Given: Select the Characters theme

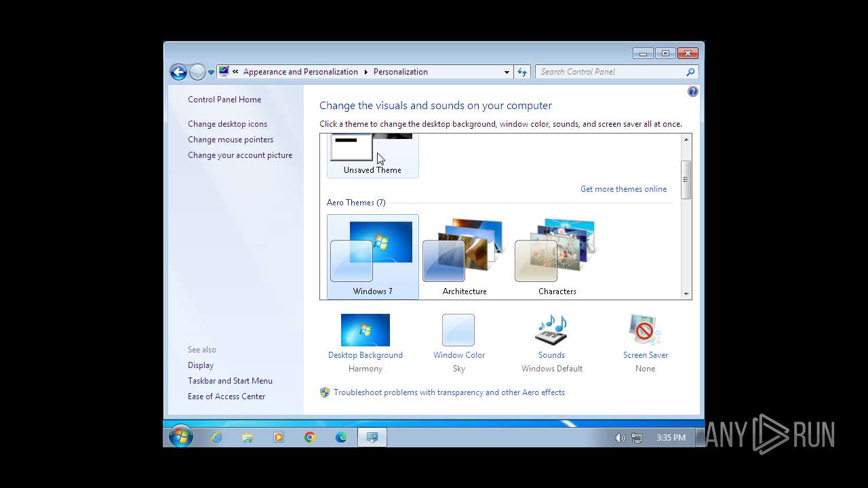Looking at the screenshot, I should tap(557, 257).
